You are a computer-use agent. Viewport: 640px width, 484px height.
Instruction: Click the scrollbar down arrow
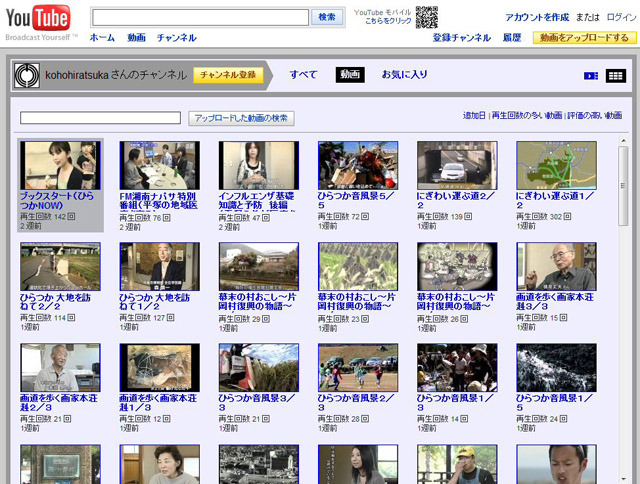623,479
